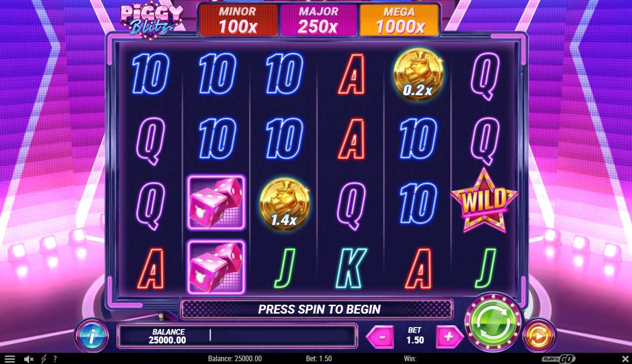Close the game with X button
632x364 pixels.
625,359
